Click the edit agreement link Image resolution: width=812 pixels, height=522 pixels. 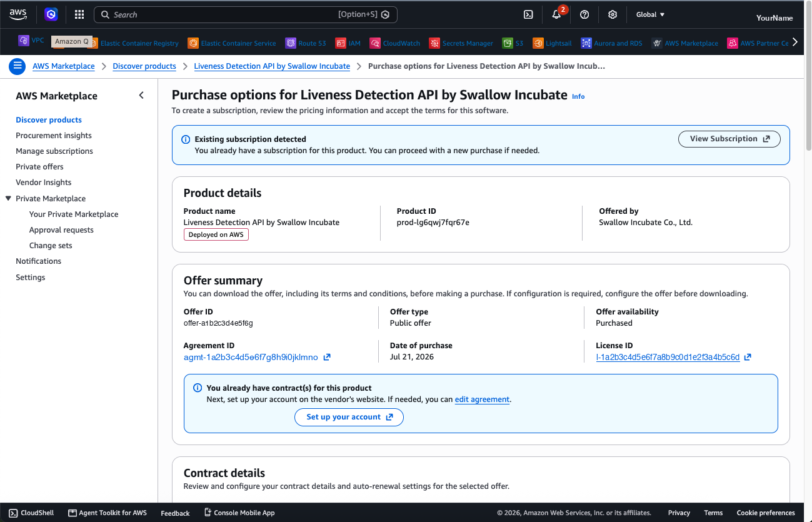coord(482,399)
